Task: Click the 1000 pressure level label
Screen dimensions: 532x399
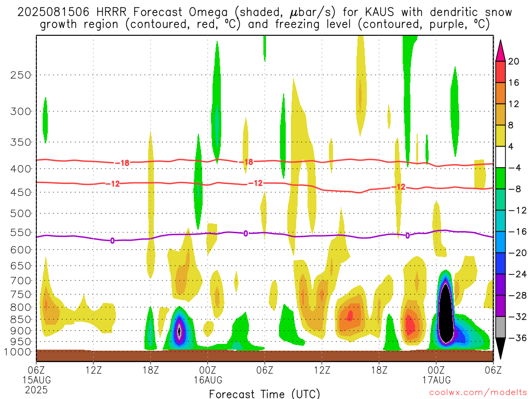Action: [x=18, y=352]
